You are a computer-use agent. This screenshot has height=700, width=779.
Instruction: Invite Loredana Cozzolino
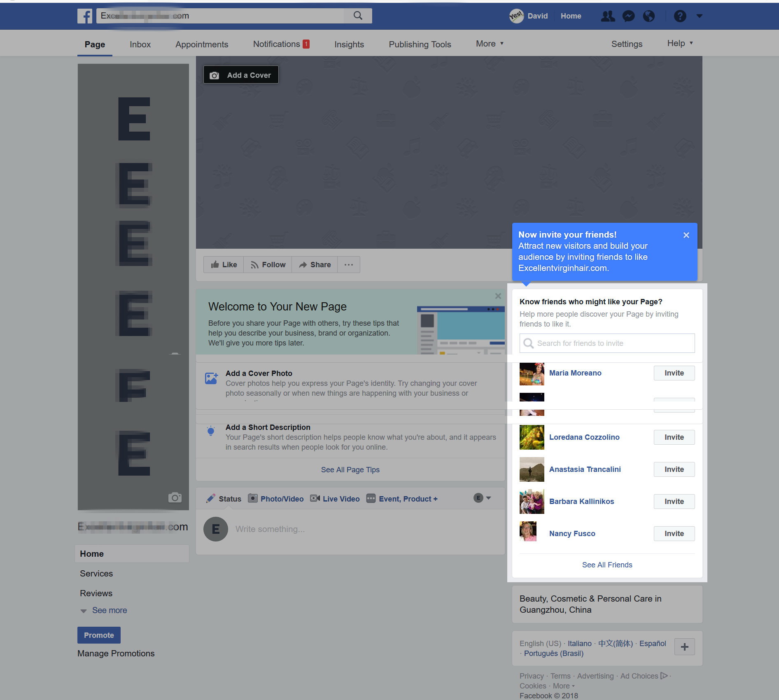(674, 437)
